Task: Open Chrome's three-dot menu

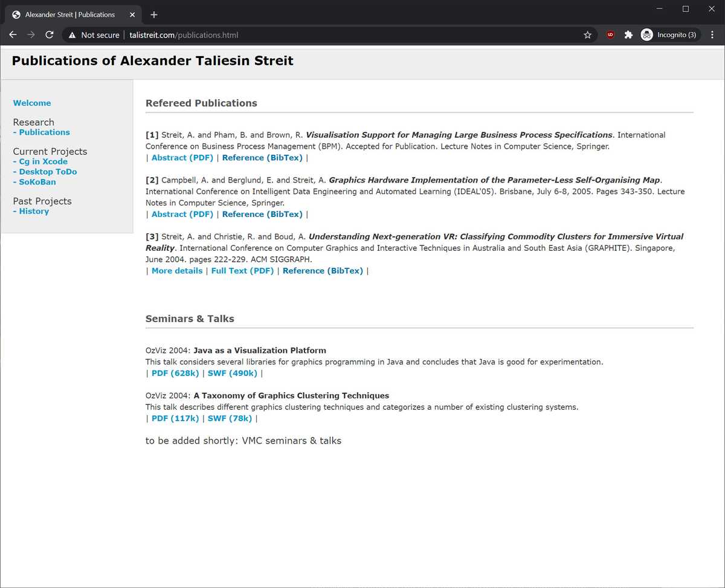Action: click(712, 35)
